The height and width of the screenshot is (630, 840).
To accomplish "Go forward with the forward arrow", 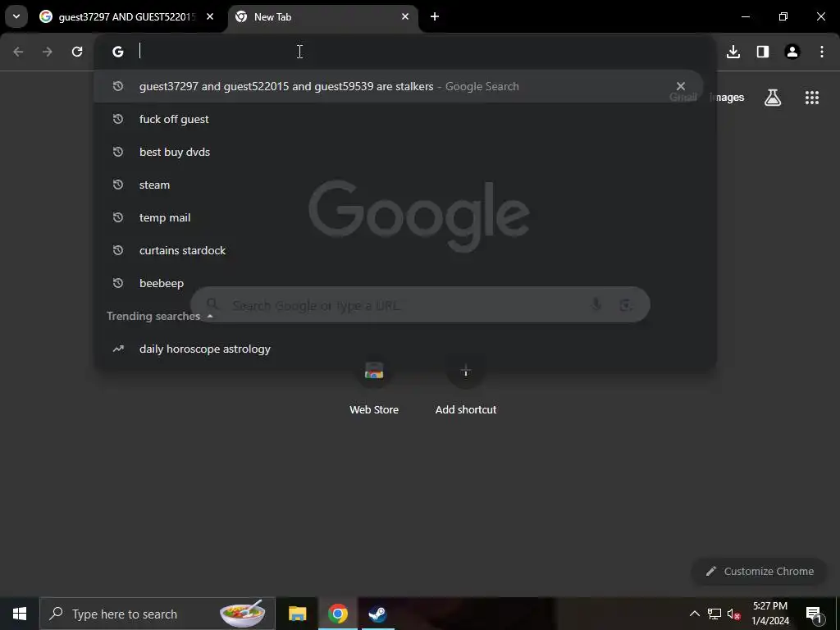I will point(48,52).
